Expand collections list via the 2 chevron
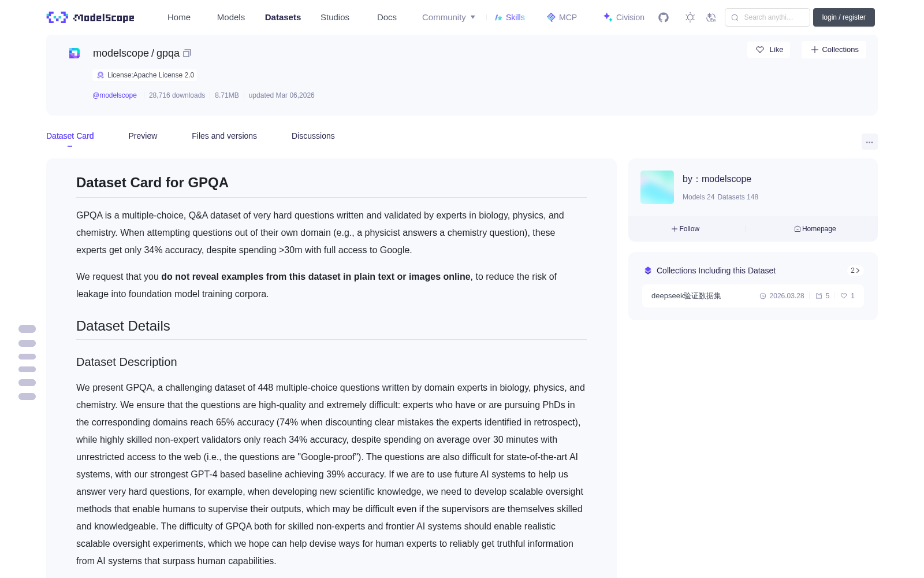924x578 pixels. 855,271
